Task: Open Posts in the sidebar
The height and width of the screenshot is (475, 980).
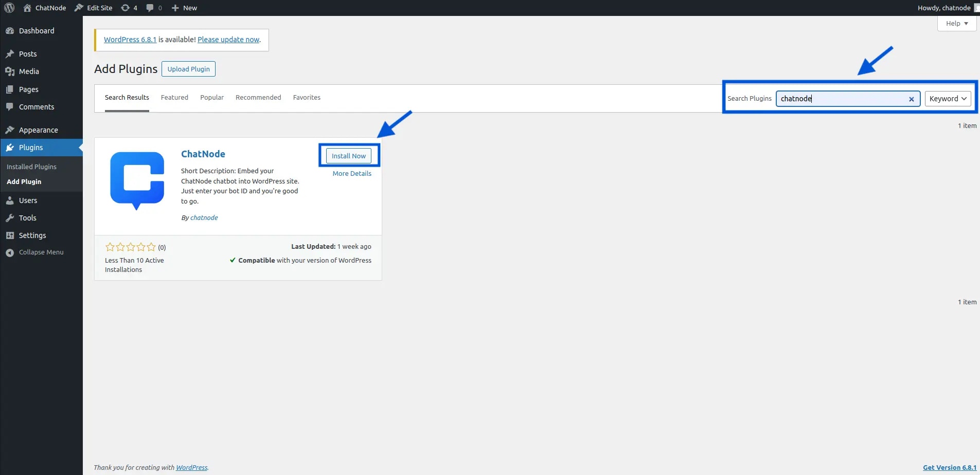Action: click(x=41, y=53)
